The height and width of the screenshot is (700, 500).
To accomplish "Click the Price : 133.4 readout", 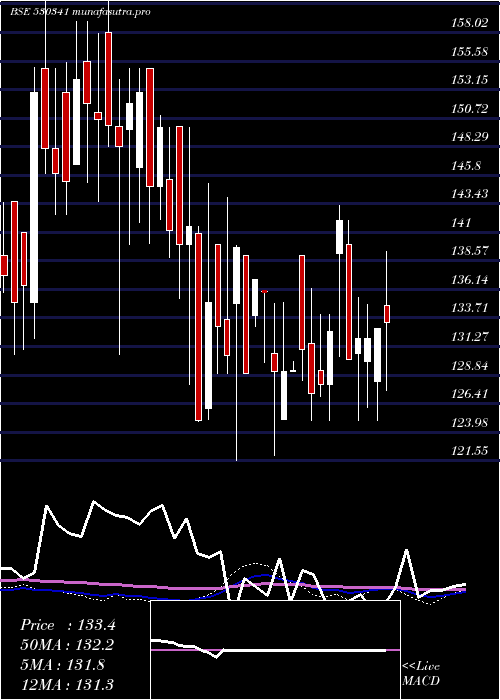I will pyautogui.click(x=68, y=625).
